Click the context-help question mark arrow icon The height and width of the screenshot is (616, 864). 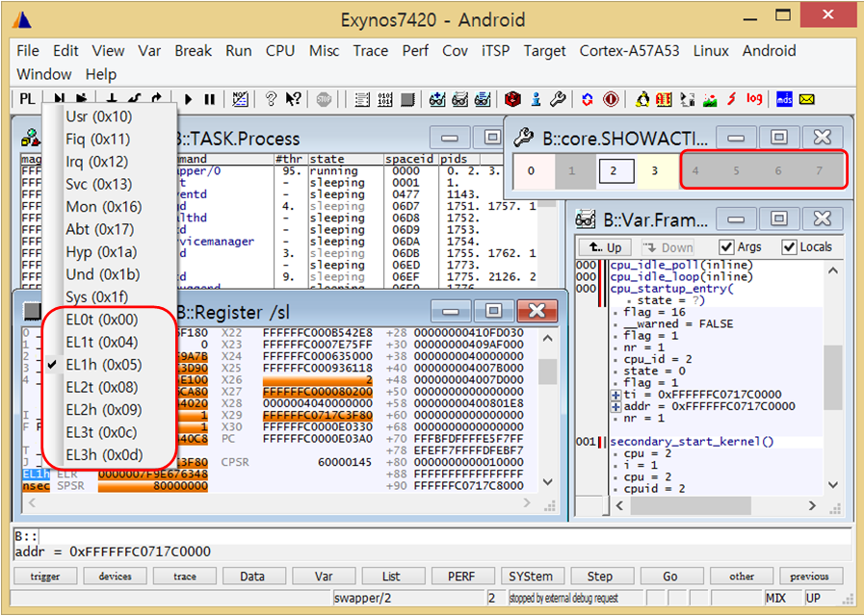(x=294, y=99)
